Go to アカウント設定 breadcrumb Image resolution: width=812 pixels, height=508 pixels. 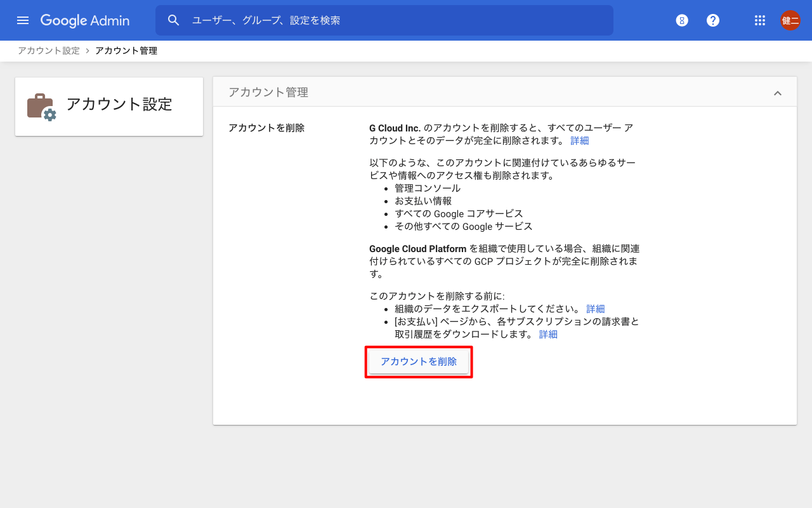[x=49, y=51]
